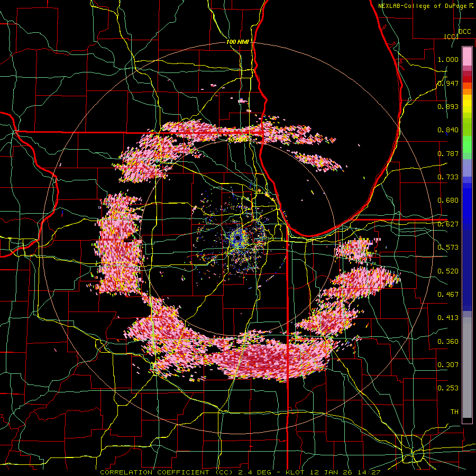The image size is (476, 476).
Task: Select the 0.253 scale value
Action: [448, 388]
